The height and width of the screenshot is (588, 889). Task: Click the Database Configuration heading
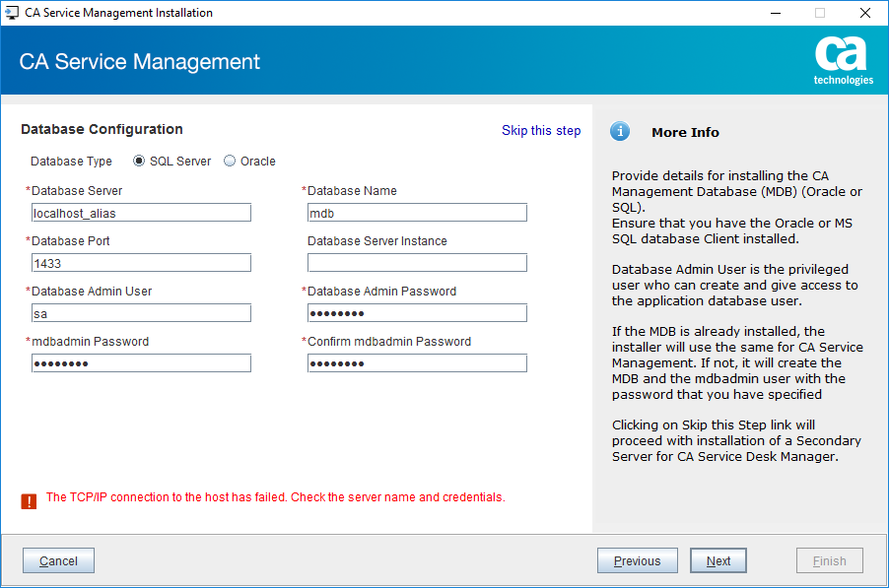(x=103, y=129)
